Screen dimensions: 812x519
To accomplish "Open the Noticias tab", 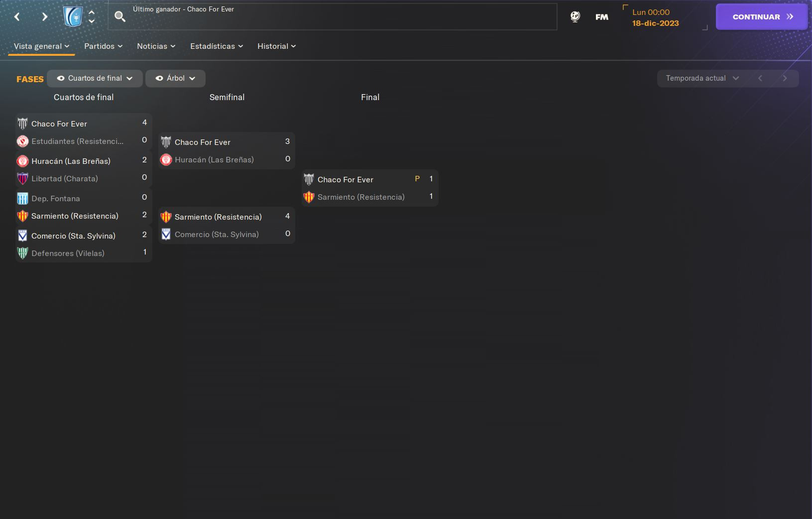I will [156, 46].
